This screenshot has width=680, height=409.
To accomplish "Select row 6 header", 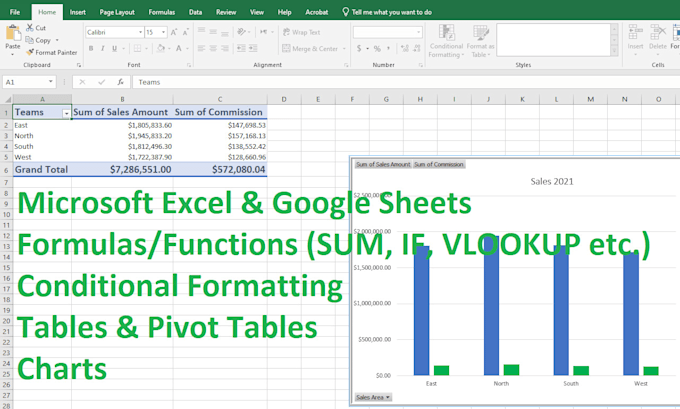I will click(x=6, y=170).
